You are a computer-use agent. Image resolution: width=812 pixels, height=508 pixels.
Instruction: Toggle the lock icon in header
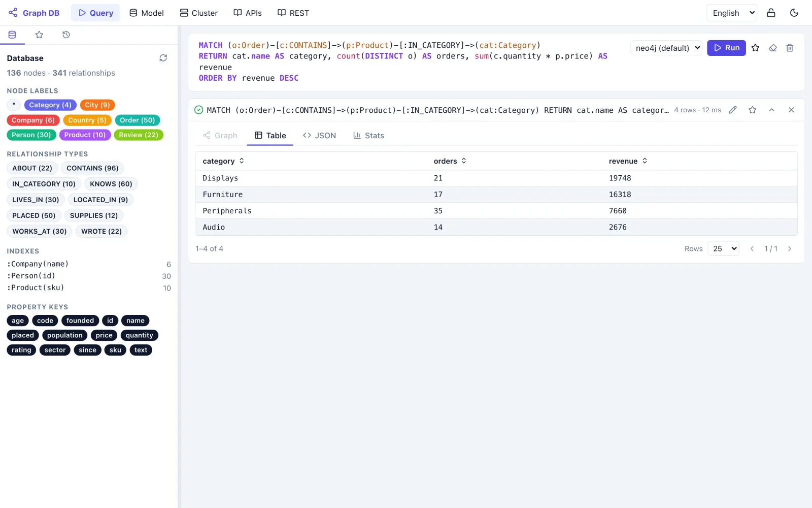pyautogui.click(x=771, y=13)
